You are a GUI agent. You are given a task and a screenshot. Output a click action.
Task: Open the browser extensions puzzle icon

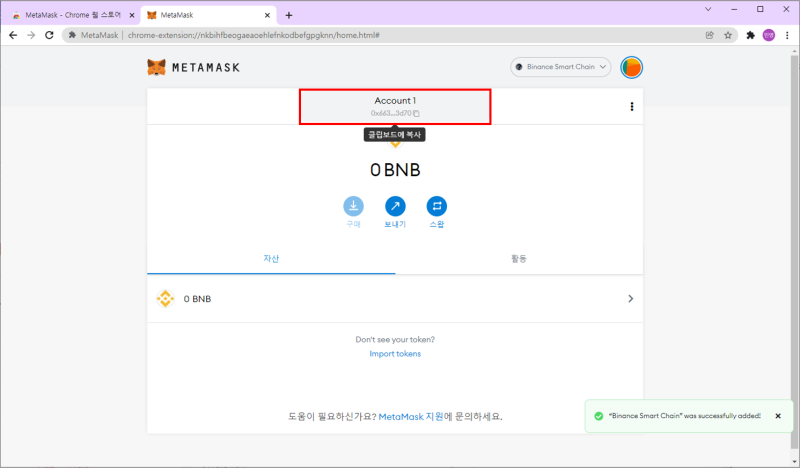coord(751,35)
